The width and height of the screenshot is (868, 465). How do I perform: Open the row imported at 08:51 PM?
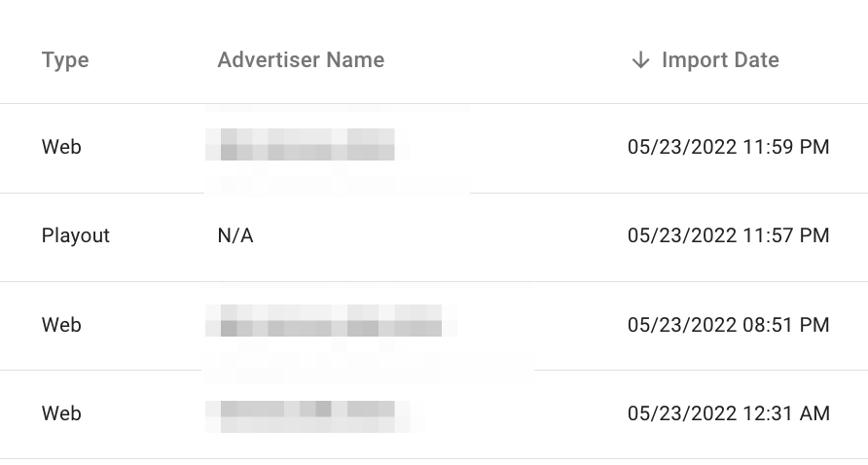[x=545, y=325]
